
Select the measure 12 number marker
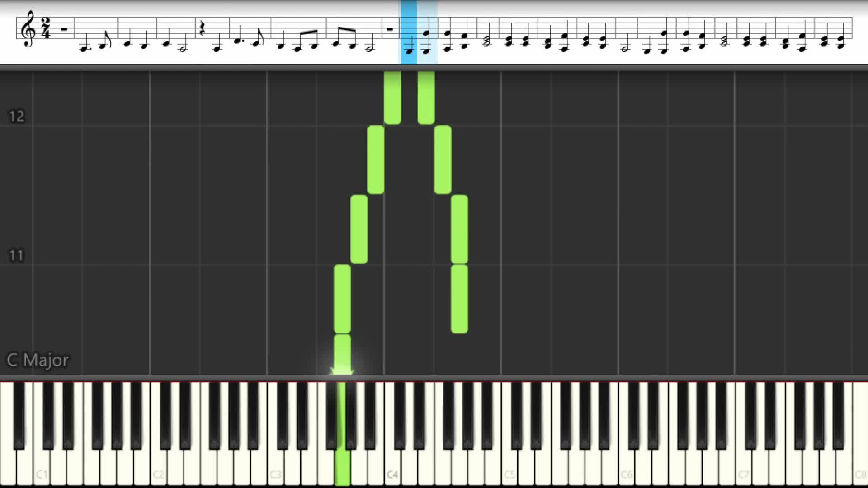click(x=16, y=117)
